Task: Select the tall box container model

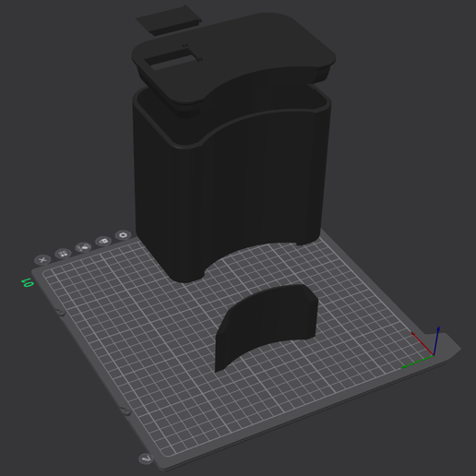Action: (231, 184)
